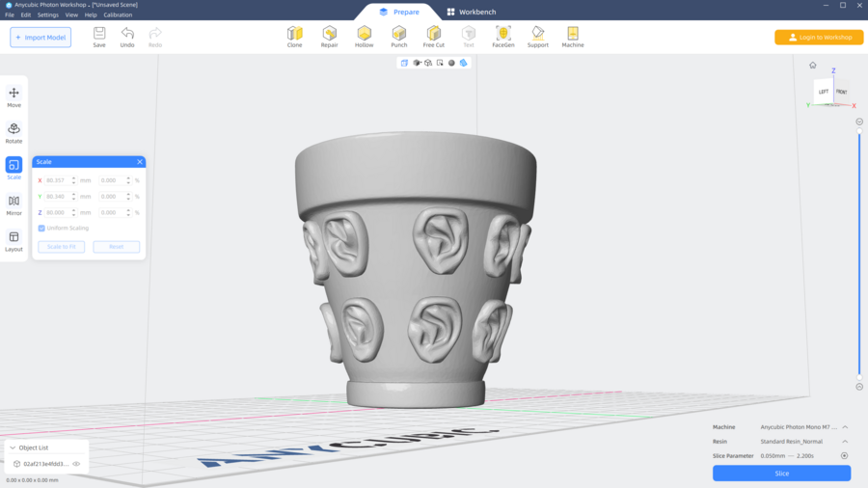This screenshot has height=488, width=868.
Task: Open the FaceGen tool
Action: pos(502,37)
